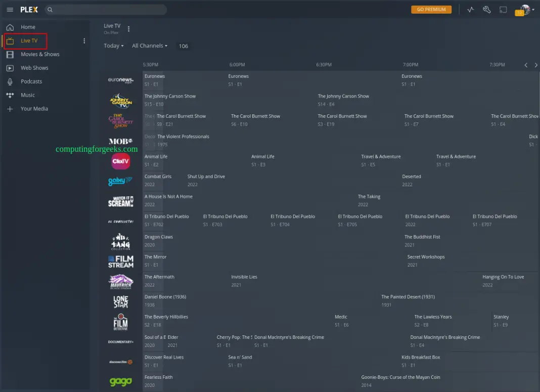Click the Web Shows sidebar icon
The image size is (540, 392).
click(11, 67)
